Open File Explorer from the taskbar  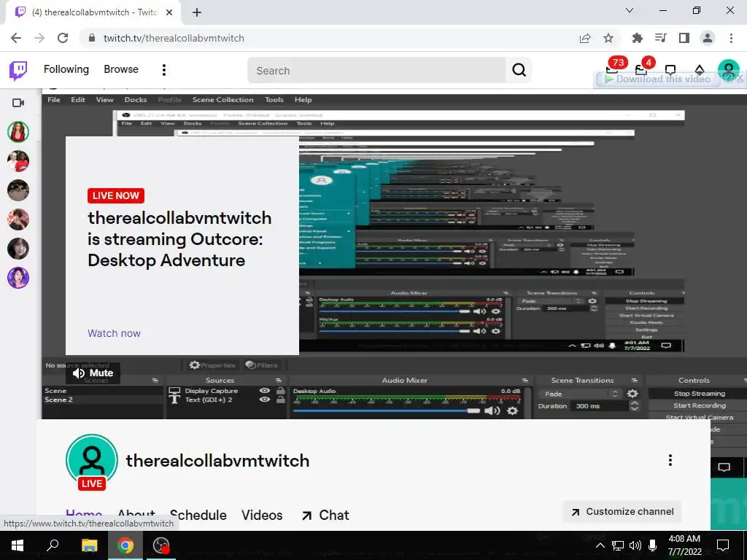89,545
